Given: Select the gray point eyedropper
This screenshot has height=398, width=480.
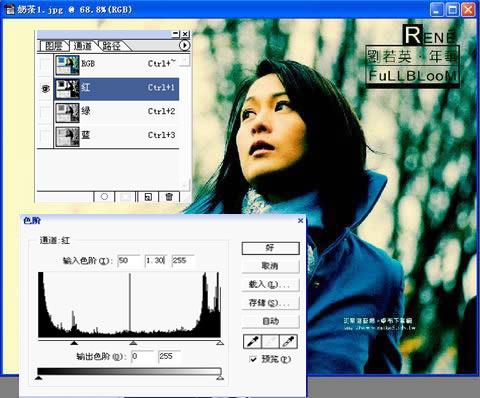Looking at the screenshot, I should (x=271, y=341).
